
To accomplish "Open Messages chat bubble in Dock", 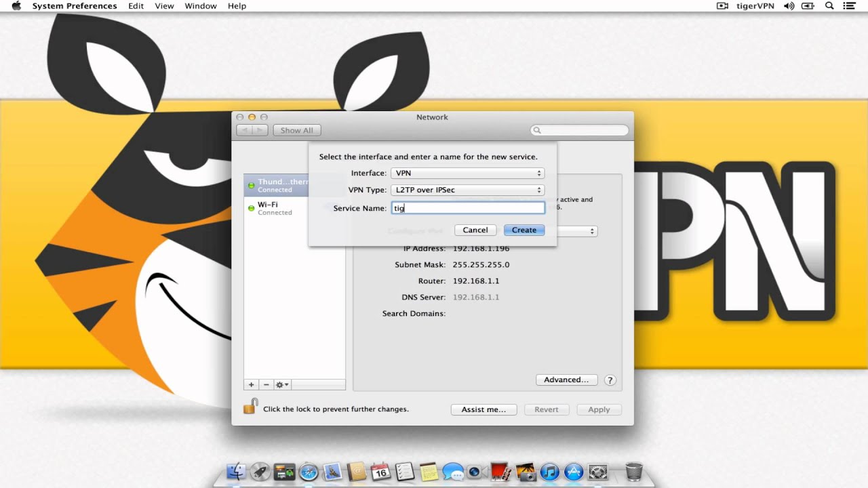I will point(452,472).
